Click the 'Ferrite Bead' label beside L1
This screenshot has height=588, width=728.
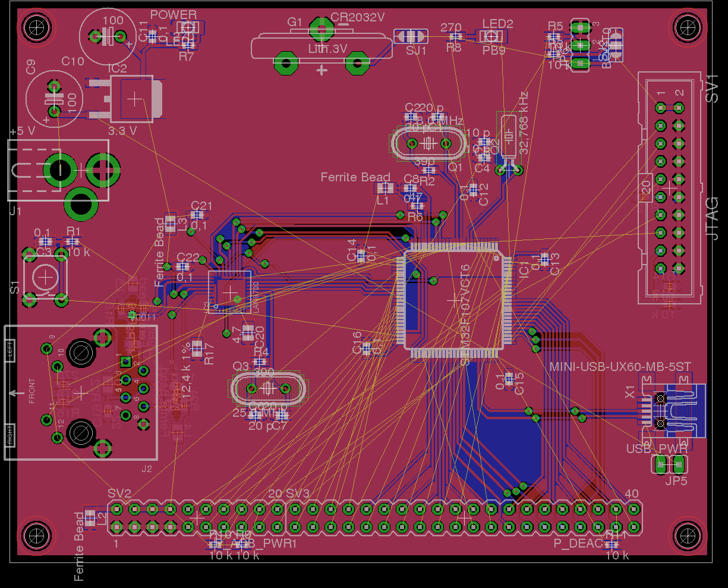[355, 177]
